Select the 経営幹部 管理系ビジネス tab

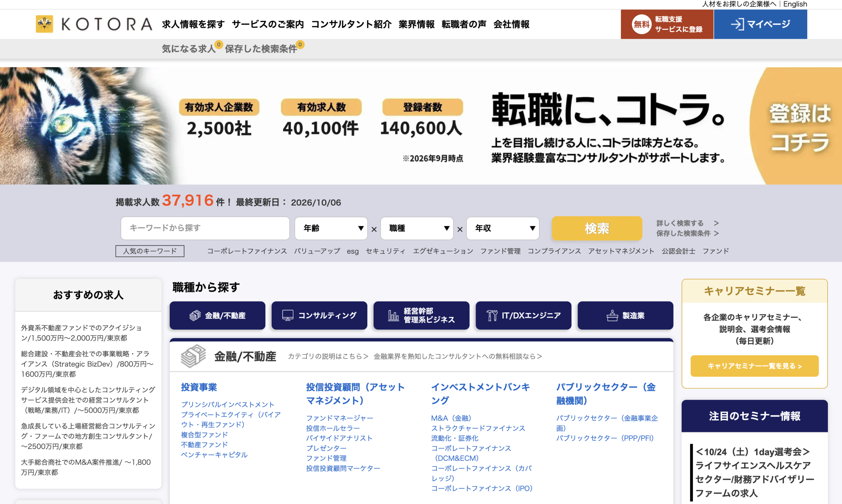(x=421, y=316)
